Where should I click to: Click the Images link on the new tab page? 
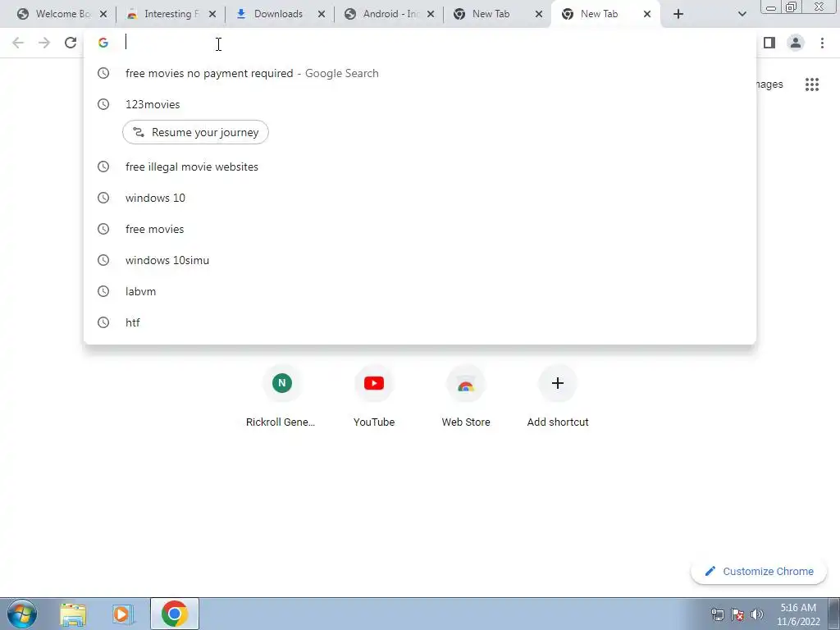769,84
